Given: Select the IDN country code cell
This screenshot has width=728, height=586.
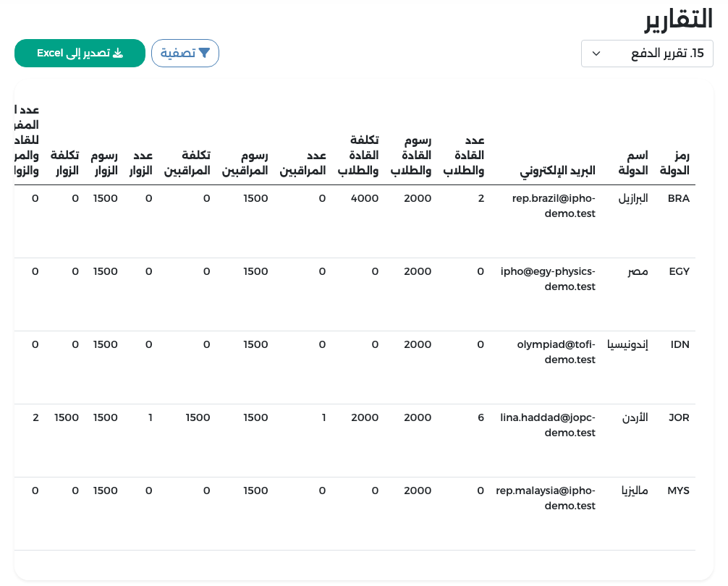Looking at the screenshot, I should [x=680, y=345].
